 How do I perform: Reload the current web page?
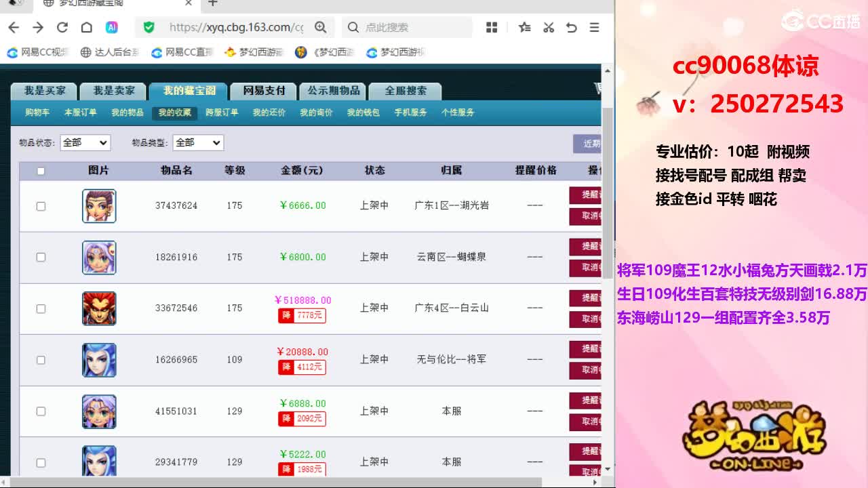[62, 27]
